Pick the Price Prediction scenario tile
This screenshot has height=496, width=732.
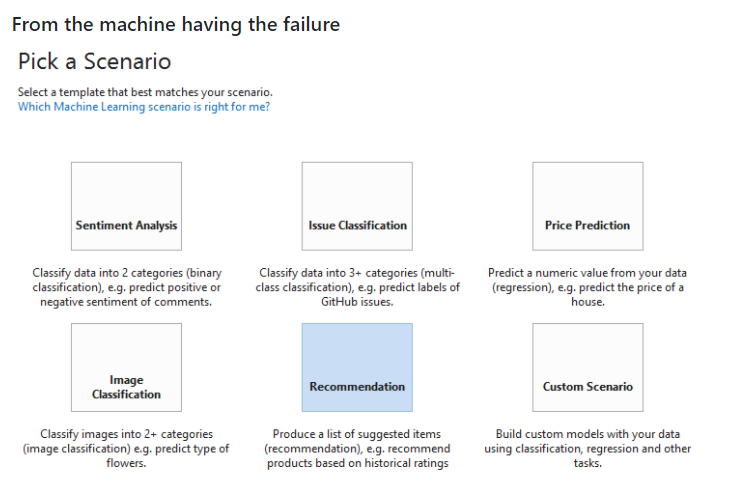tap(588, 206)
